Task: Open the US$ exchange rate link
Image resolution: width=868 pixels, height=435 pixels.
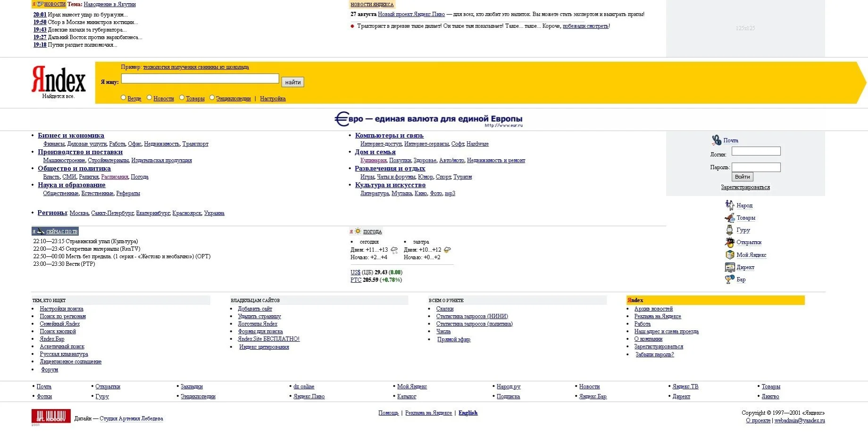Action: (x=355, y=272)
